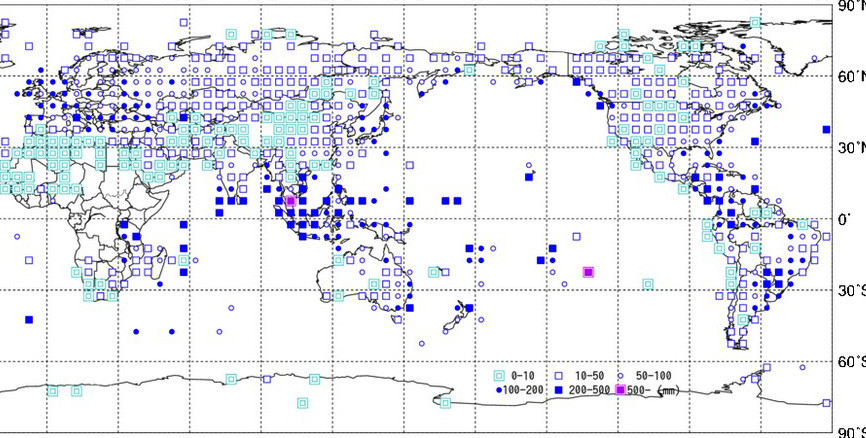Click the (mm) unit label in legend
866x438 pixels.
click(x=667, y=390)
